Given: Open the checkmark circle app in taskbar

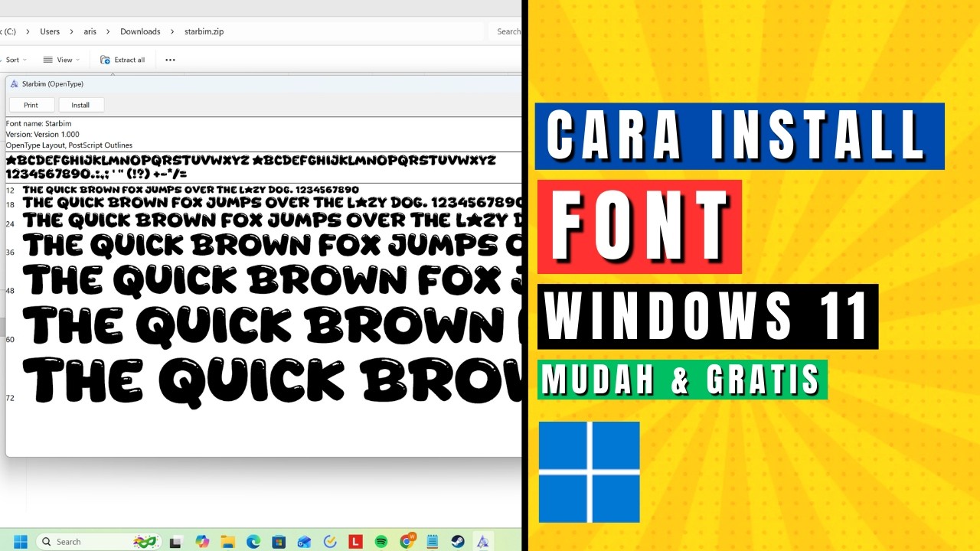Looking at the screenshot, I should click(330, 541).
